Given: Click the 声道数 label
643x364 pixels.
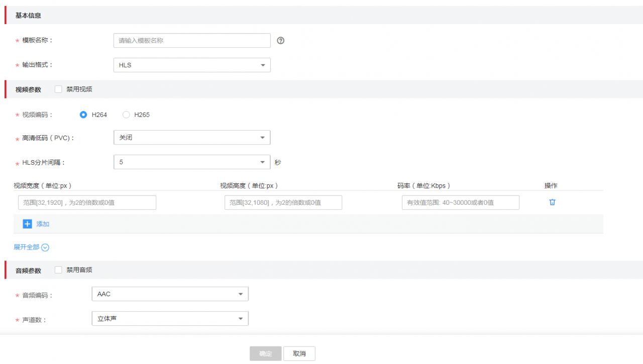Looking at the screenshot, I should [34, 320].
